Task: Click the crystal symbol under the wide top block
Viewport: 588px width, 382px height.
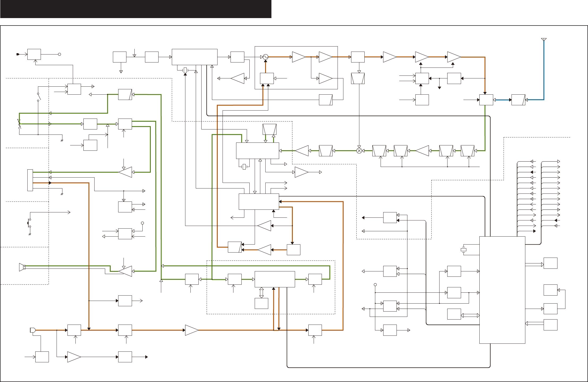Action: click(185, 70)
